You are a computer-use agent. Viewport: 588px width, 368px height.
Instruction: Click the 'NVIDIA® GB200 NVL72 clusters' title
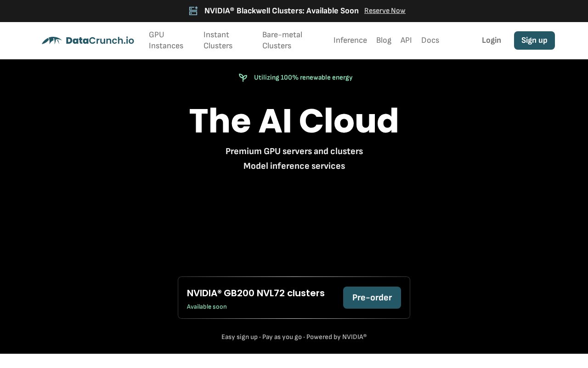point(256,293)
